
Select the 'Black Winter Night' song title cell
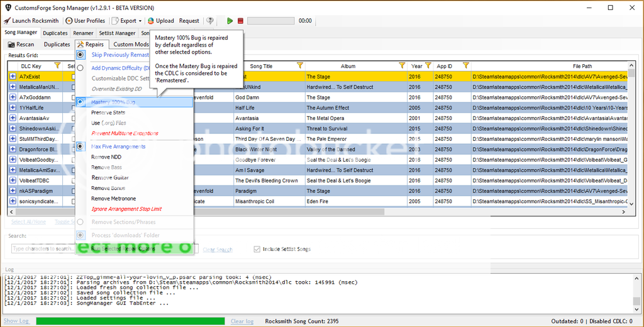(269, 150)
